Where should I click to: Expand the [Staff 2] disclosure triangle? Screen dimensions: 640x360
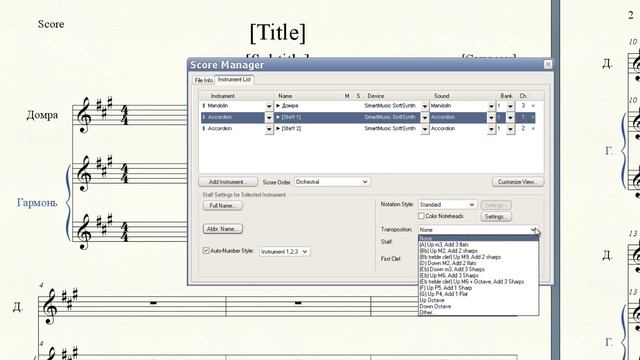click(278, 129)
